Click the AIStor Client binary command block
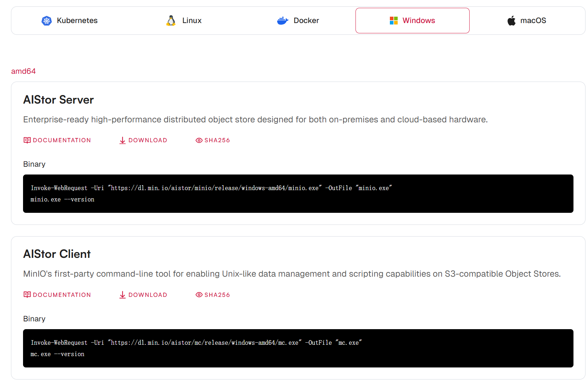Image resolution: width=588 pixels, height=382 pixels. pos(298,348)
